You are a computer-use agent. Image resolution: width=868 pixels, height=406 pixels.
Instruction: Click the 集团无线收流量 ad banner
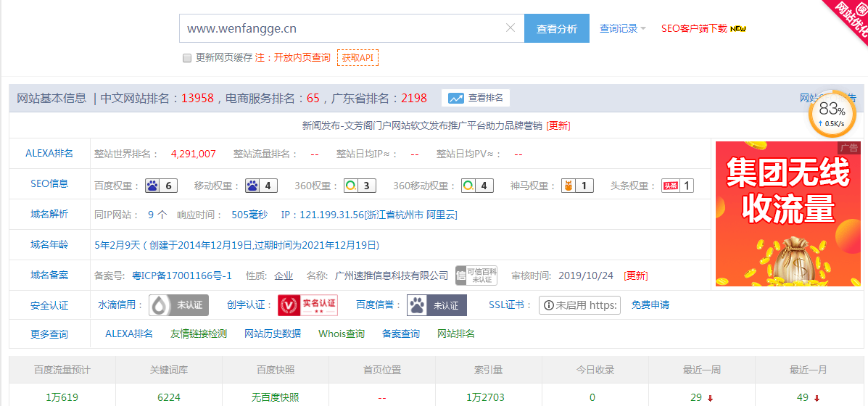click(788, 213)
